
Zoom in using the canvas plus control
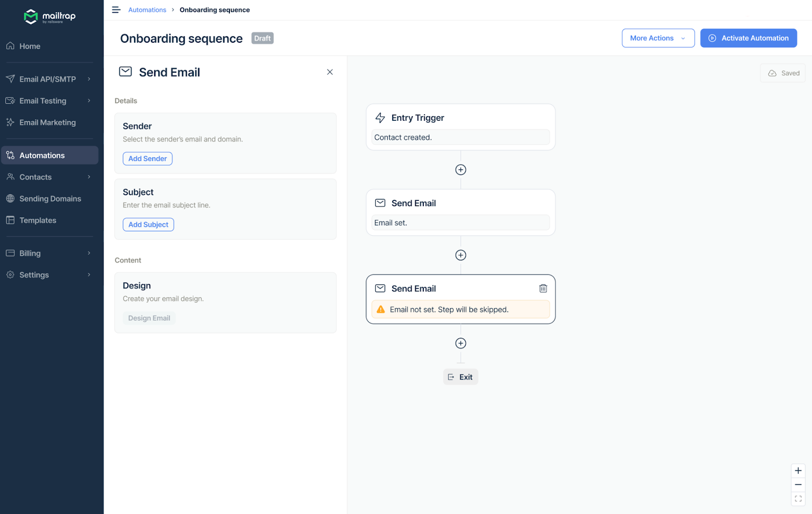tap(798, 470)
